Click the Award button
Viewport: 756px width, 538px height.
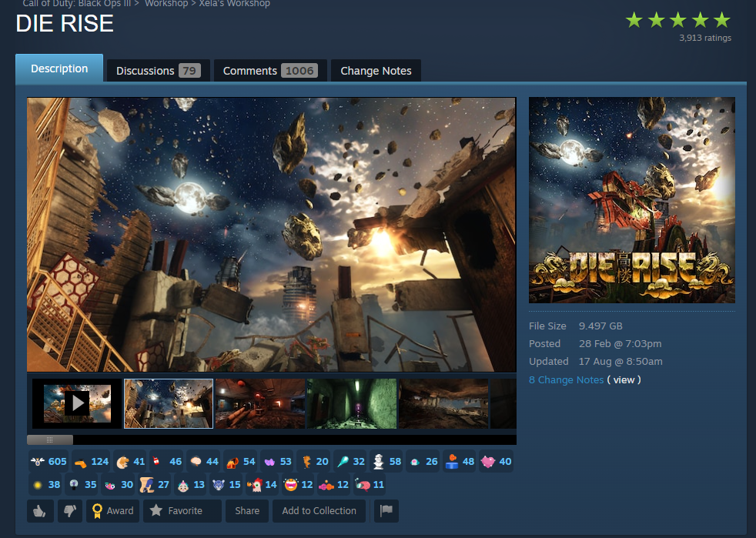click(112, 510)
